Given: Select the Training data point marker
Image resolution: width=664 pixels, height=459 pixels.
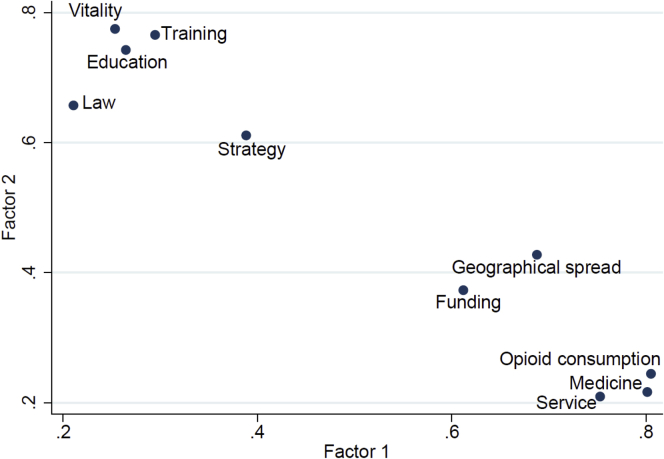Looking at the screenshot, I should tap(155, 35).
